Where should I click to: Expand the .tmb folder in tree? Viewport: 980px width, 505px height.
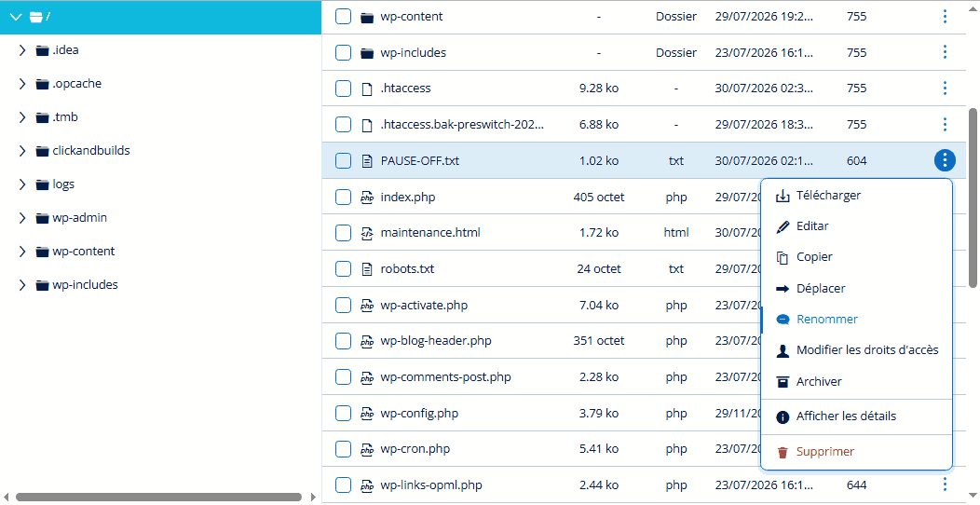point(22,116)
